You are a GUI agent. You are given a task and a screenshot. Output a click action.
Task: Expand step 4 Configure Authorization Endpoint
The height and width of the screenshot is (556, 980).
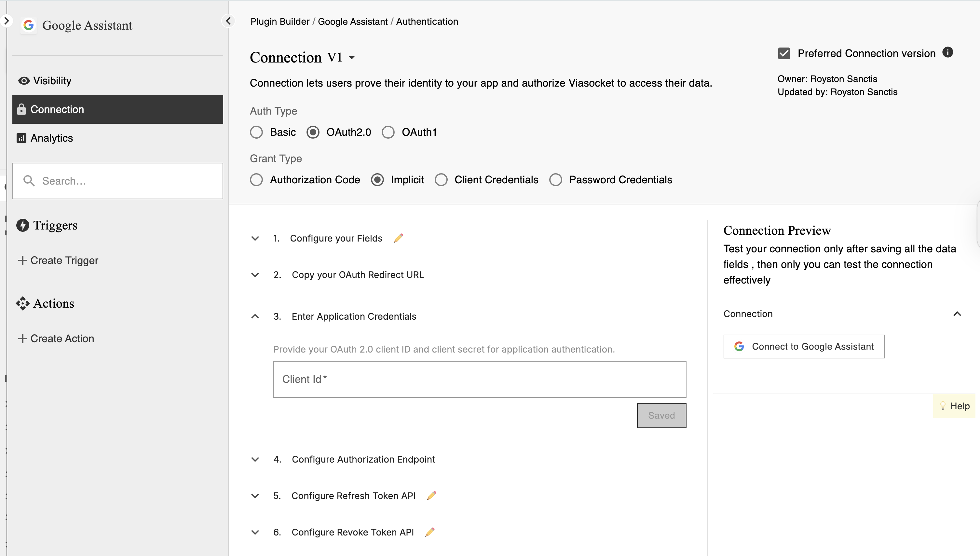pyautogui.click(x=255, y=459)
